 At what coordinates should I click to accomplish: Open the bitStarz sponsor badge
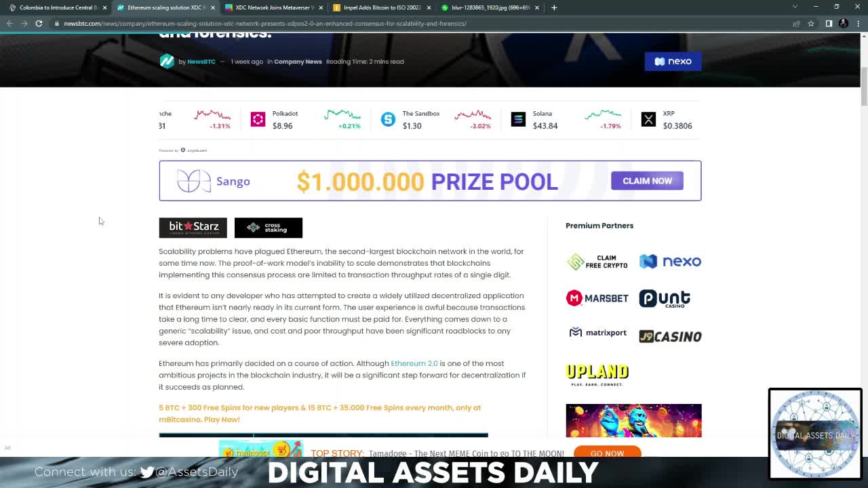coord(193,228)
